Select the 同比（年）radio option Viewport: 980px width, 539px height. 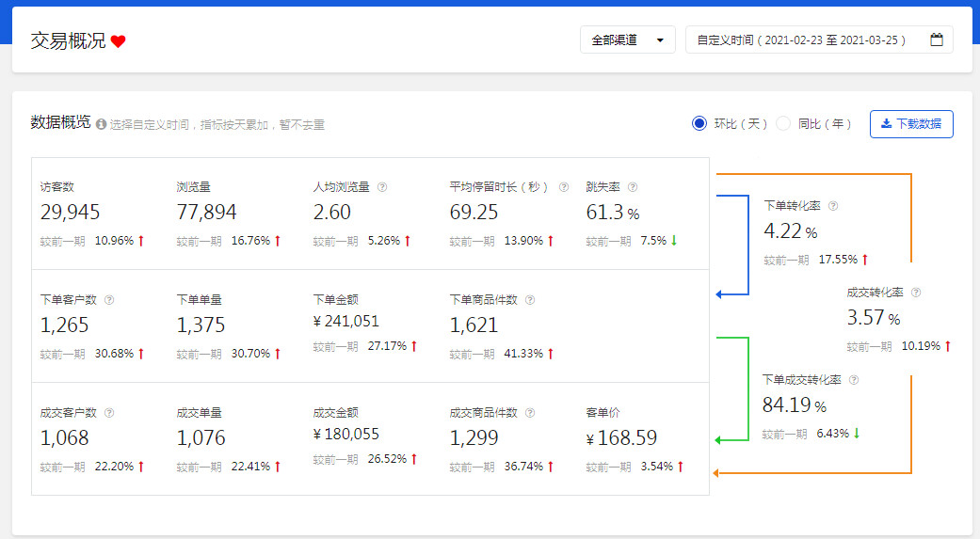tap(783, 123)
